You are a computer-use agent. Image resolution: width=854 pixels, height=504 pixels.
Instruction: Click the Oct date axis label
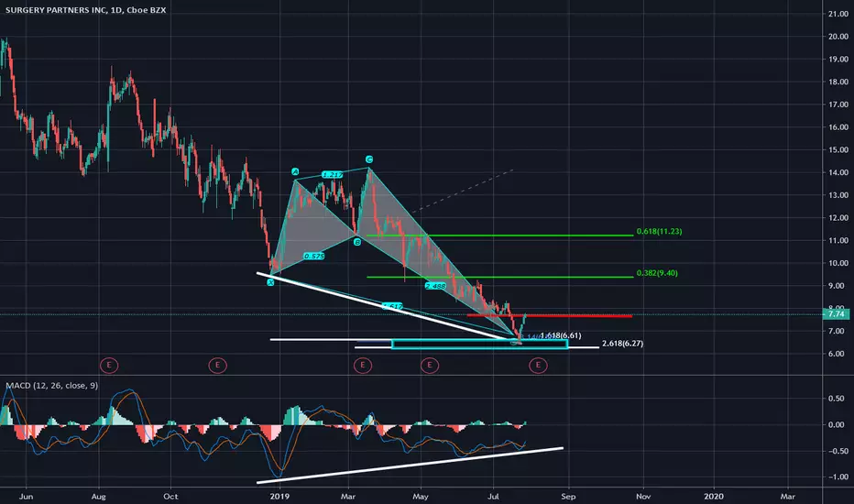(x=170, y=497)
